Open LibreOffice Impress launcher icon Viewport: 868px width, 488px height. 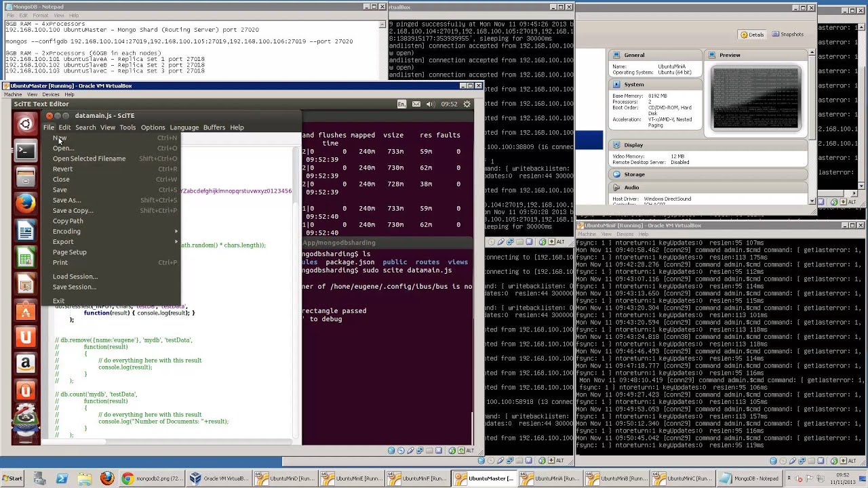pyautogui.click(x=26, y=284)
